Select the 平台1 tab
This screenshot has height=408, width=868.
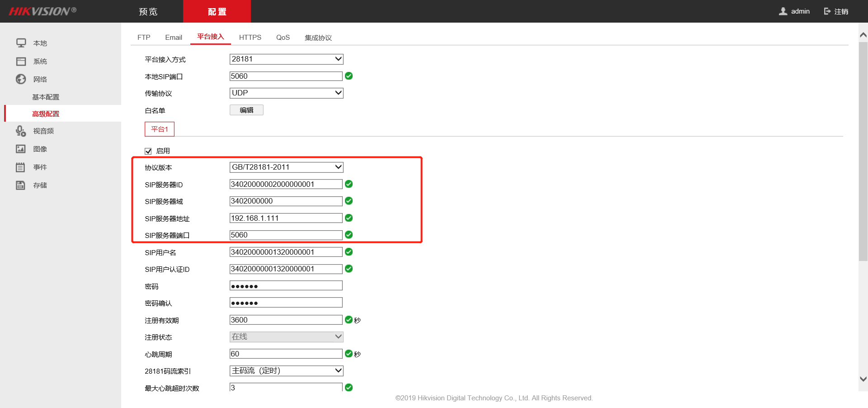(160, 129)
